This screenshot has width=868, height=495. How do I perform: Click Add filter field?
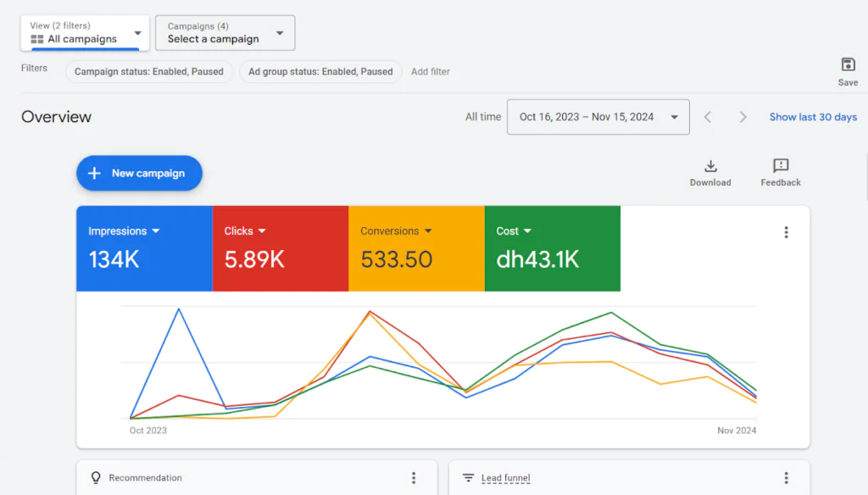coord(431,71)
